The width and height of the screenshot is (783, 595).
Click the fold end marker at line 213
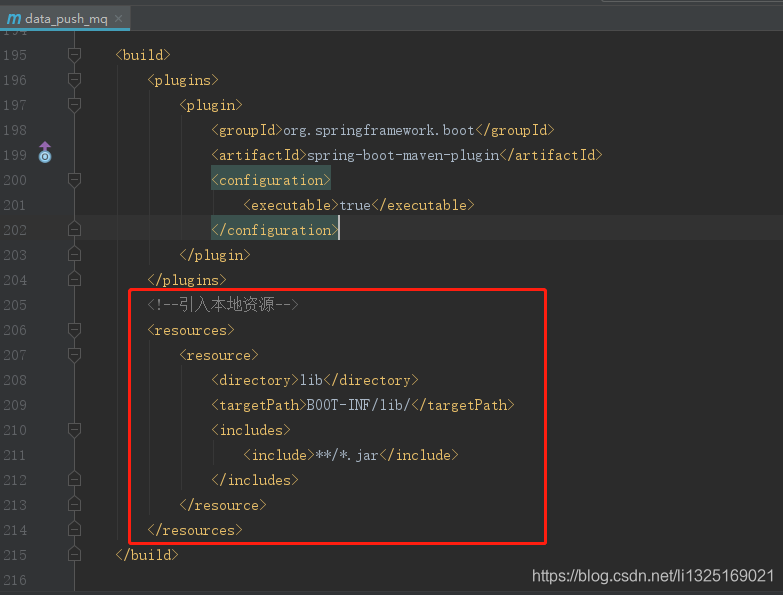pyautogui.click(x=74, y=504)
